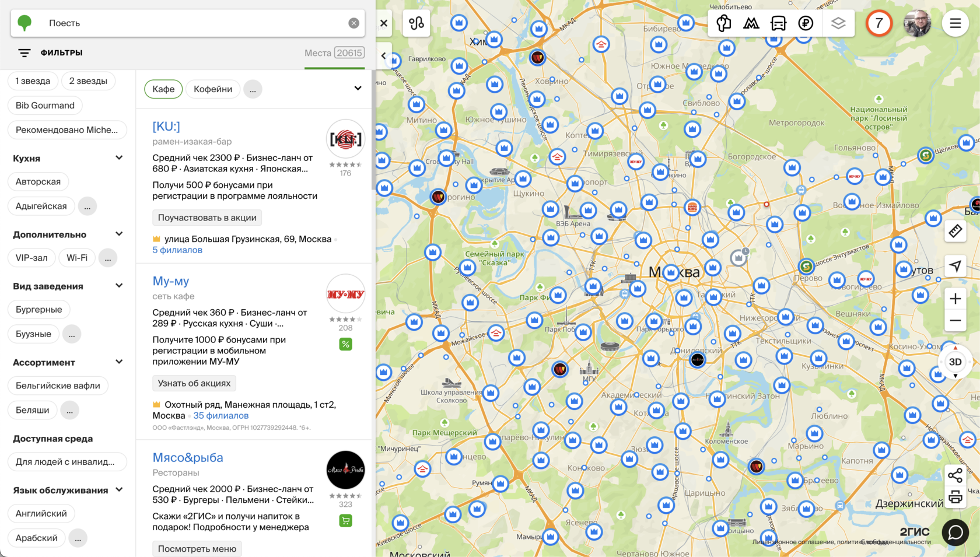
Task: Show more cuisines next to Адыгейская
Action: [87, 206]
